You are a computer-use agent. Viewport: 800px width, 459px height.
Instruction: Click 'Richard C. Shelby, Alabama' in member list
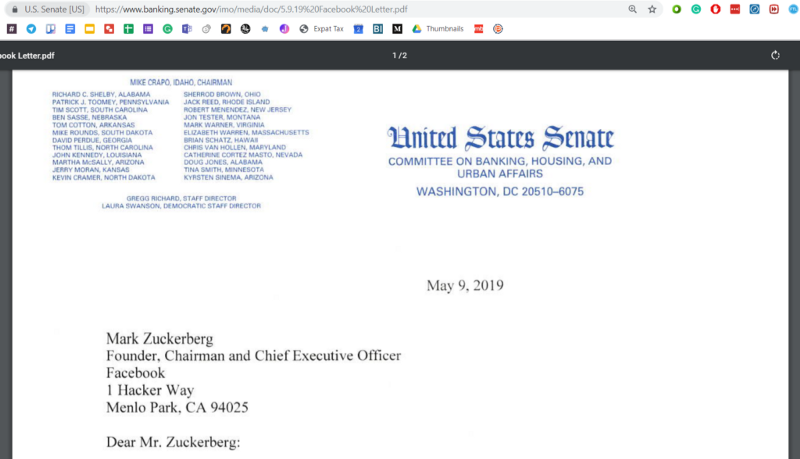point(101,94)
